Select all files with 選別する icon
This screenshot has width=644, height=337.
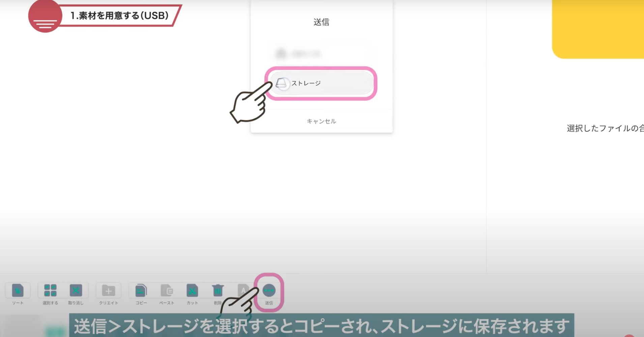click(50, 290)
